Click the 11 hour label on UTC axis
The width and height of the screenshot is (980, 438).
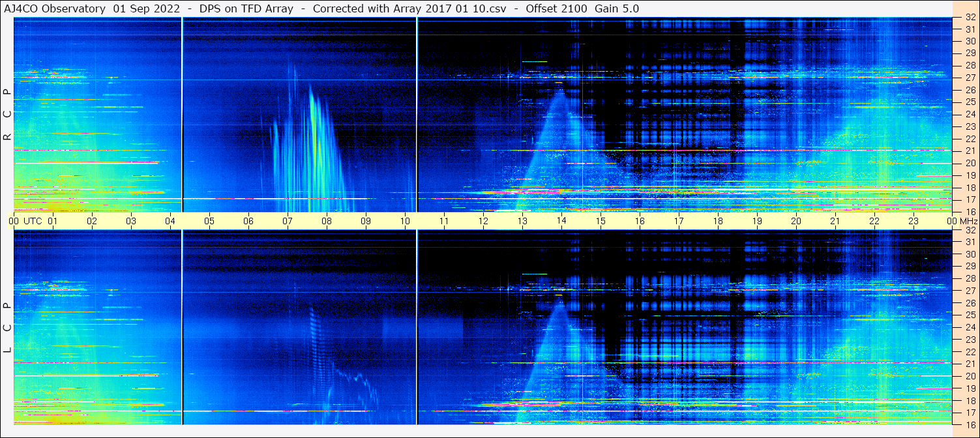click(x=444, y=221)
